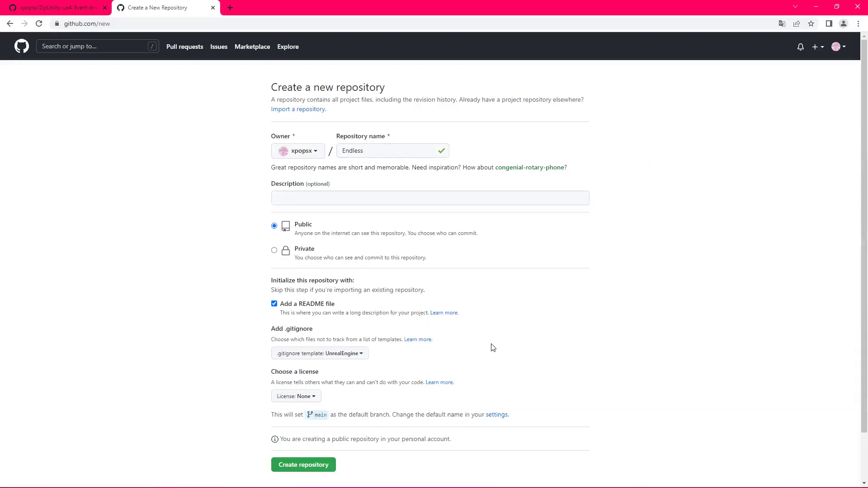The image size is (868, 488).
Task: Click the green name-available checkmark
Action: (441, 151)
